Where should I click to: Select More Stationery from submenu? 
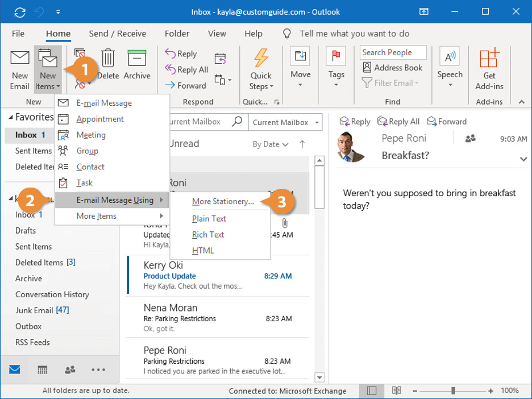coord(223,202)
